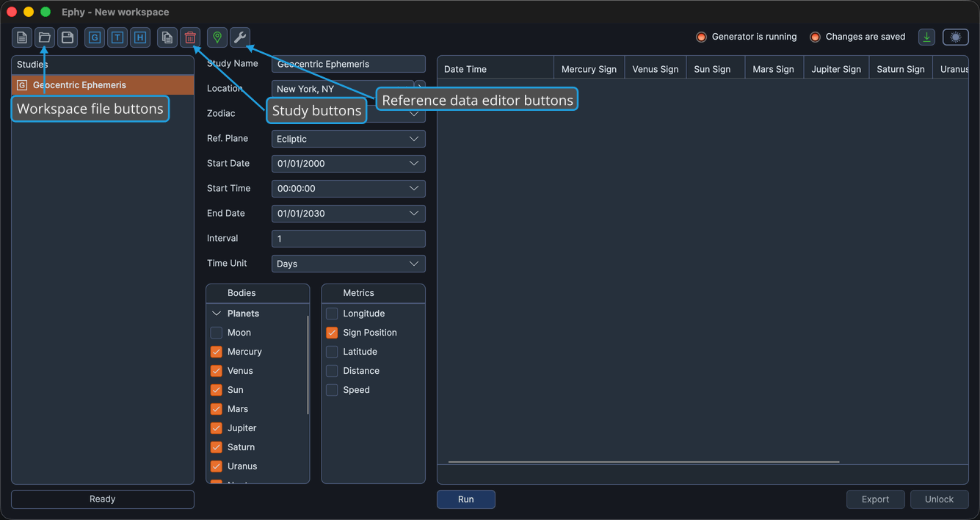Image resolution: width=980 pixels, height=520 pixels.
Task: Click the Interval input field
Action: pyautogui.click(x=348, y=239)
